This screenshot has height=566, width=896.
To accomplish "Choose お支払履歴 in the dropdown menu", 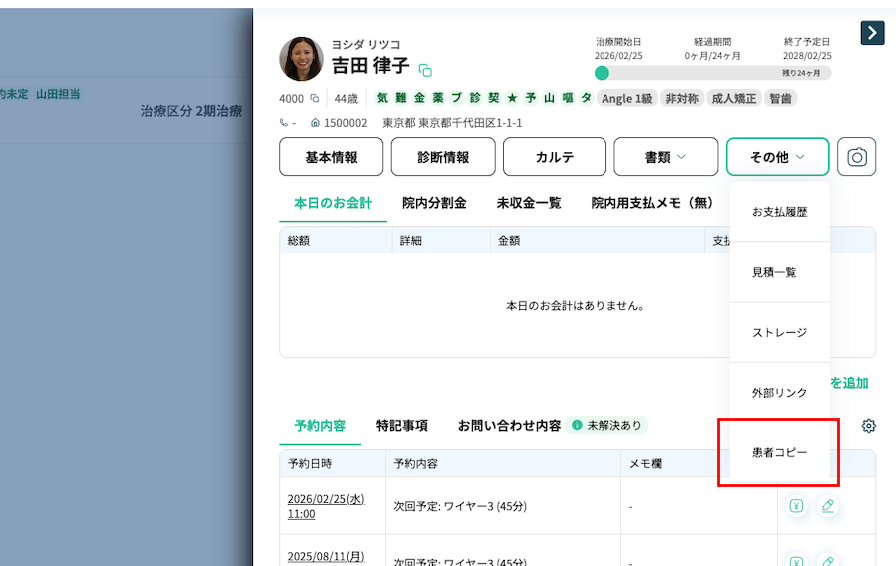I will (x=779, y=212).
